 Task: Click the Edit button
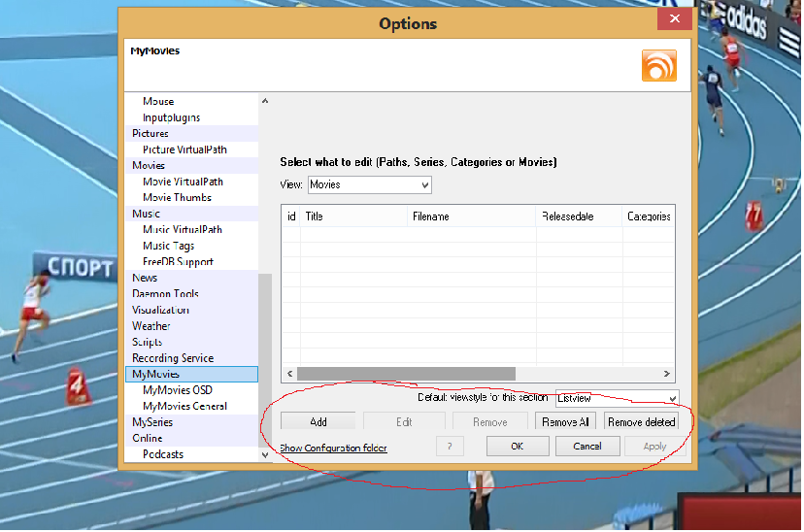pos(404,421)
